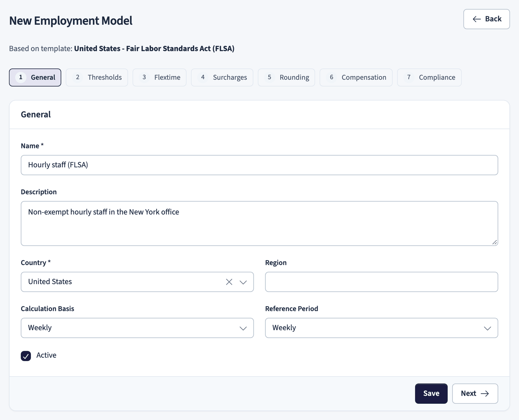This screenshot has height=420, width=519.
Task: Click Next to continue
Action: (x=475, y=393)
